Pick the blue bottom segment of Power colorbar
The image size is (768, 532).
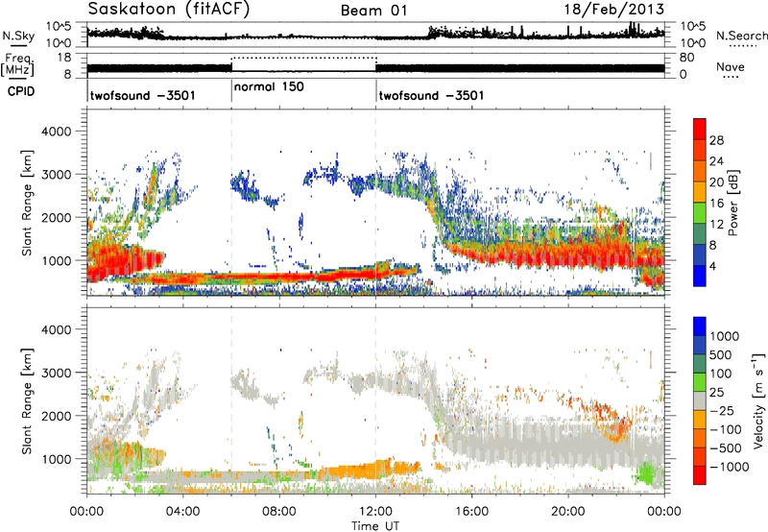coord(700,276)
